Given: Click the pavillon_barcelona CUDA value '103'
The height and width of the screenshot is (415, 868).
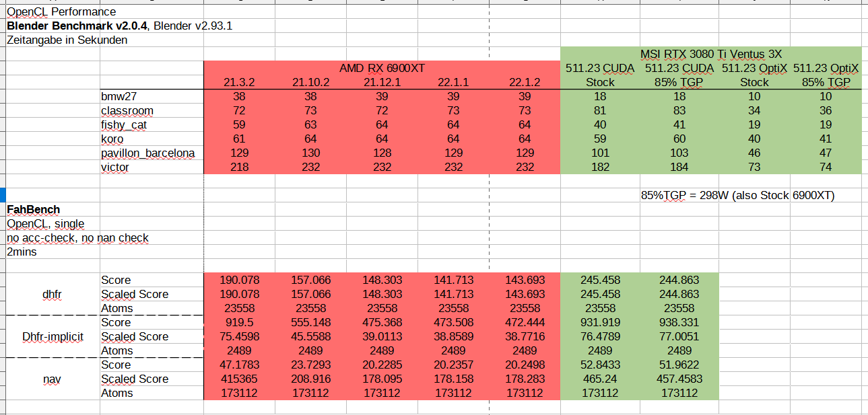Looking at the screenshot, I should (x=679, y=153).
